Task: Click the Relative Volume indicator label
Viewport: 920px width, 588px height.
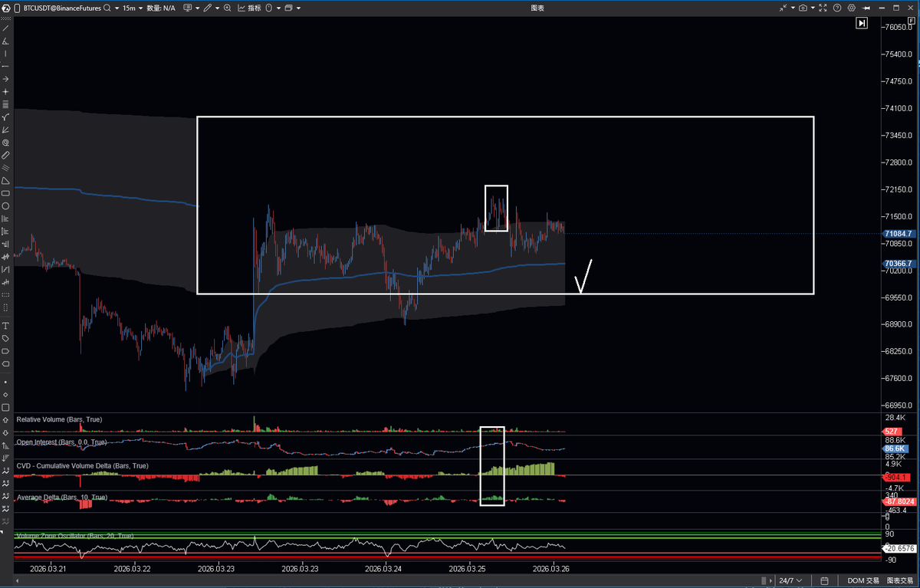Action: pyautogui.click(x=59, y=419)
